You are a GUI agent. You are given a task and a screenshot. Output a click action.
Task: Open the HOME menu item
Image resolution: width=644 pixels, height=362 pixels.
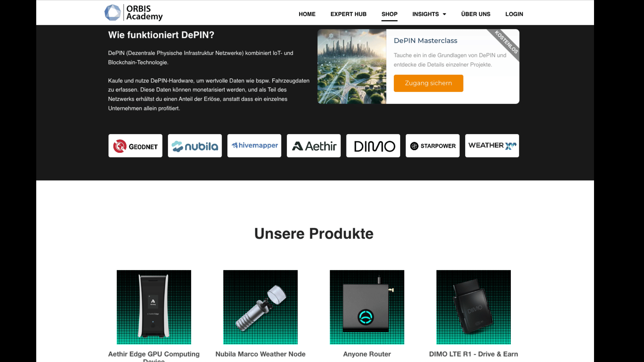(307, 14)
